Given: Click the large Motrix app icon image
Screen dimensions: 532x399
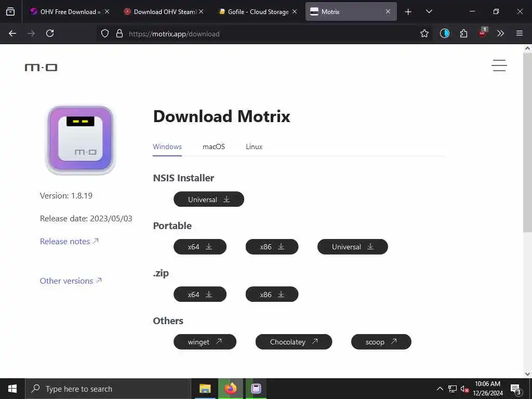Looking at the screenshot, I should [x=81, y=140].
